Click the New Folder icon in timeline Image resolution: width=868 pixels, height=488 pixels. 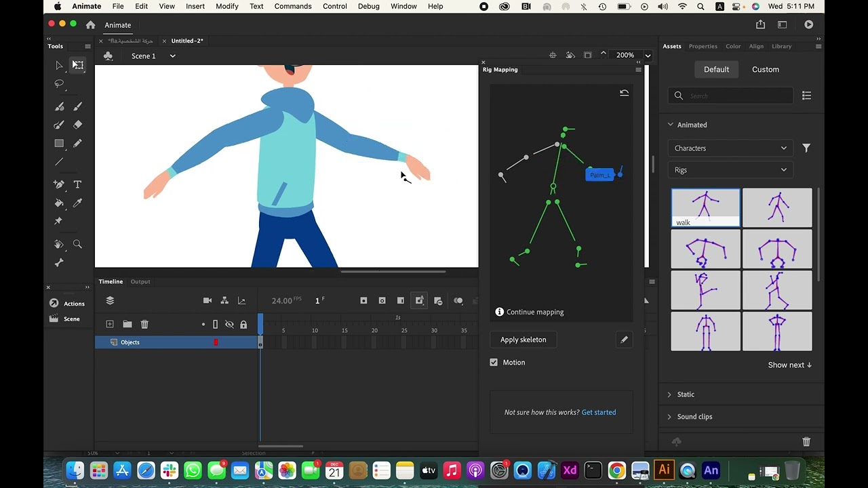127,325
